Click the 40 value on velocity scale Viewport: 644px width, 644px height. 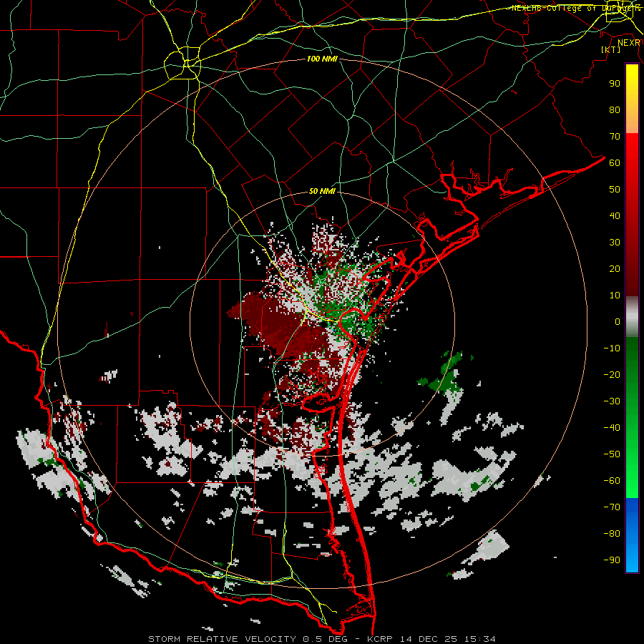(x=615, y=216)
